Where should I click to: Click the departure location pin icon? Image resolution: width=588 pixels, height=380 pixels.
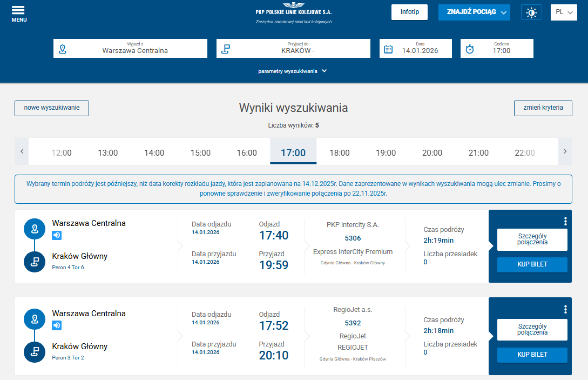click(x=63, y=49)
